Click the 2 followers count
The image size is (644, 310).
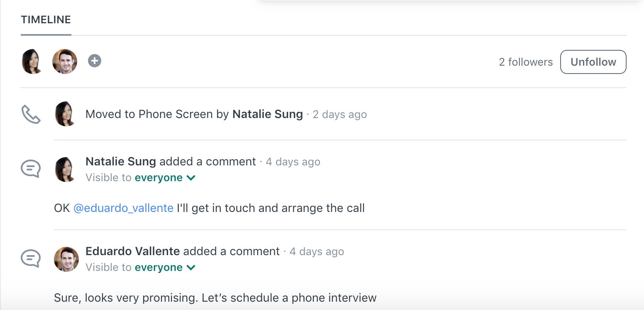[x=526, y=62]
